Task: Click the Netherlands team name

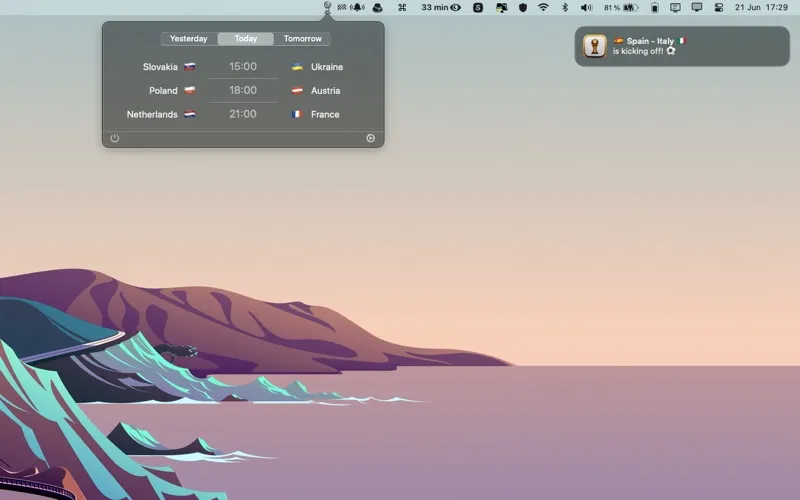Action: (x=152, y=115)
